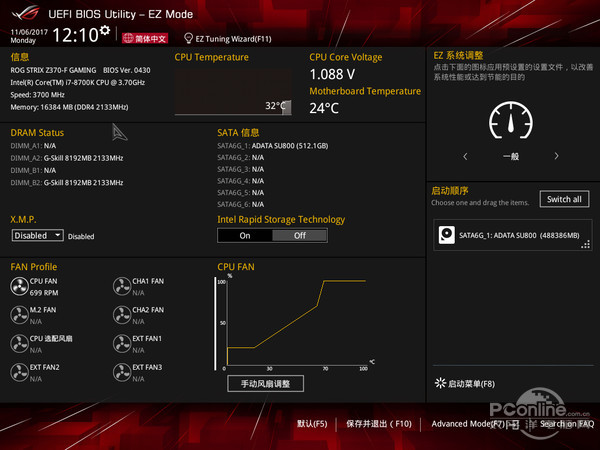The height and width of the screenshot is (450, 600).
Task: Click the CPU optional fan icon
Action: click(x=19, y=344)
